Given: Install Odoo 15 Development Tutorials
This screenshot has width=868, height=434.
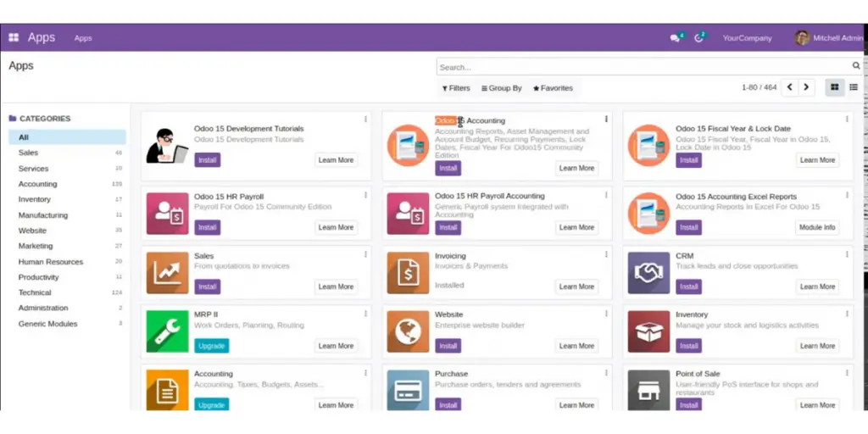Looking at the screenshot, I should (x=208, y=160).
